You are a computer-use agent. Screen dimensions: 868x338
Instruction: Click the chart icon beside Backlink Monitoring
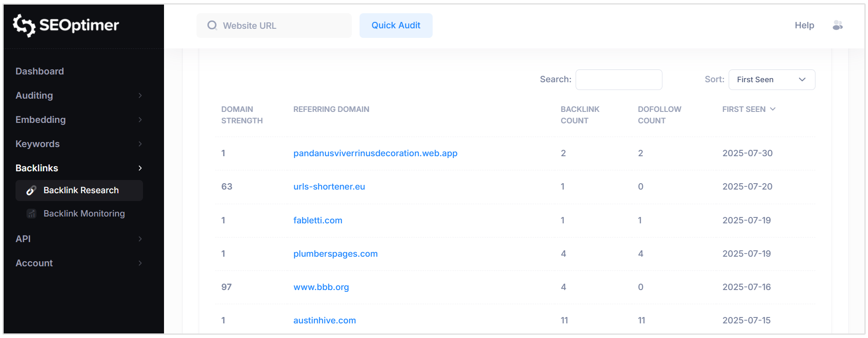(x=31, y=213)
